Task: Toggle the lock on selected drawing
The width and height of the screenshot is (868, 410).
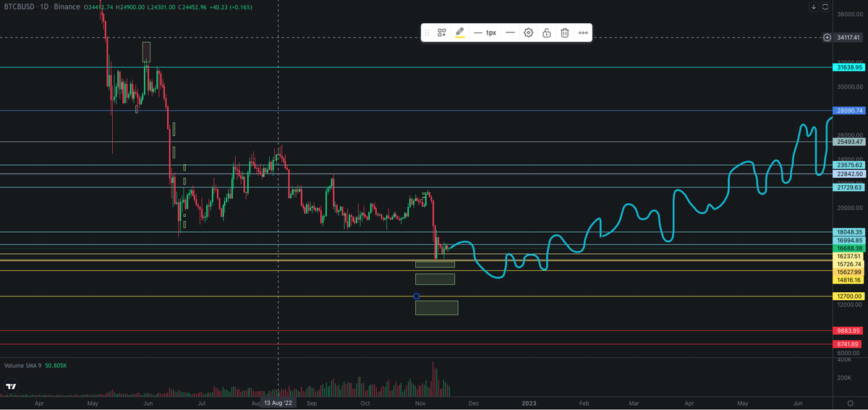Action: 547,33
